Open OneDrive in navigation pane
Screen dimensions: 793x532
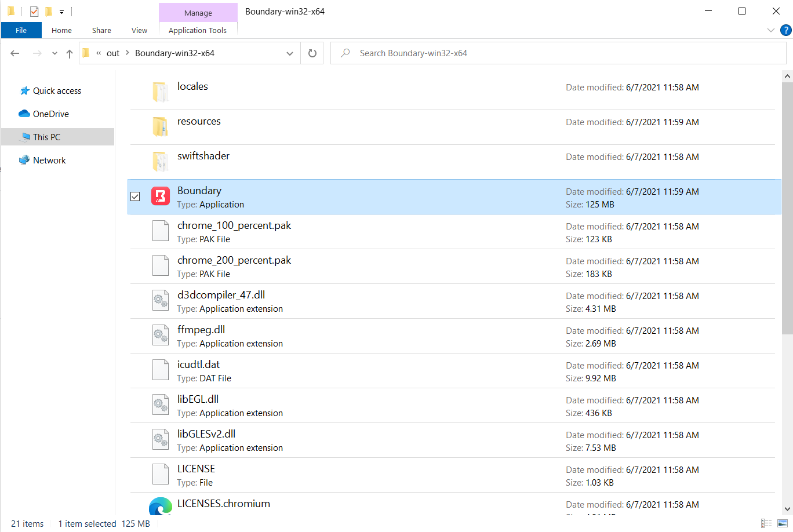point(51,114)
